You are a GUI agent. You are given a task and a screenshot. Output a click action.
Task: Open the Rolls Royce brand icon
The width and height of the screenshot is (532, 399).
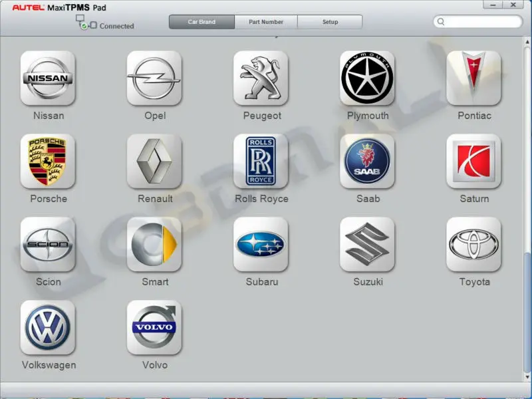pyautogui.click(x=261, y=162)
